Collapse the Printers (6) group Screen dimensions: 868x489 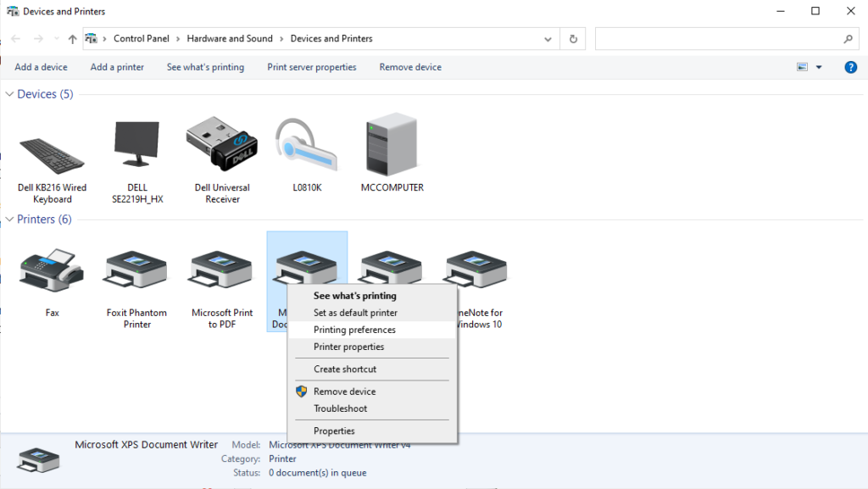pyautogui.click(x=9, y=219)
